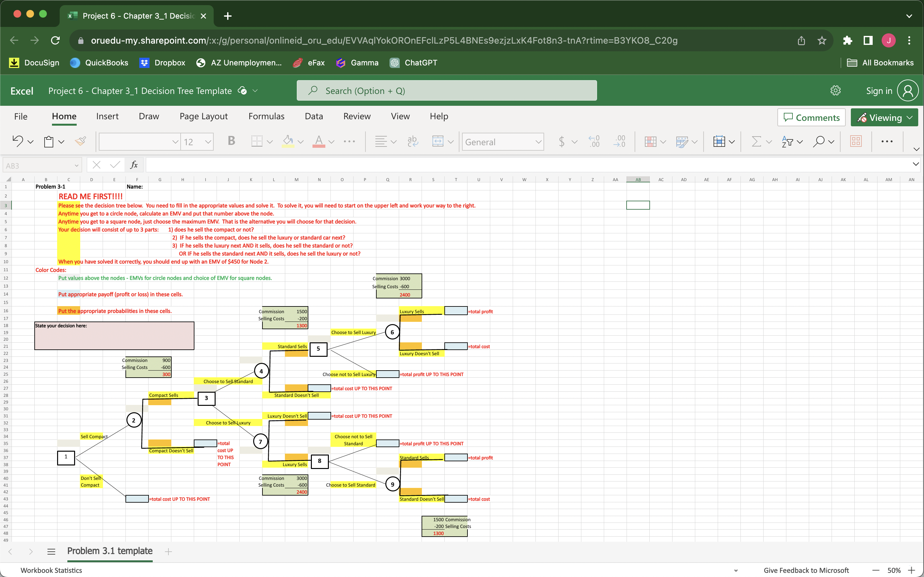Click the Find magnifier icon in ribbon
924x577 pixels.
(819, 142)
